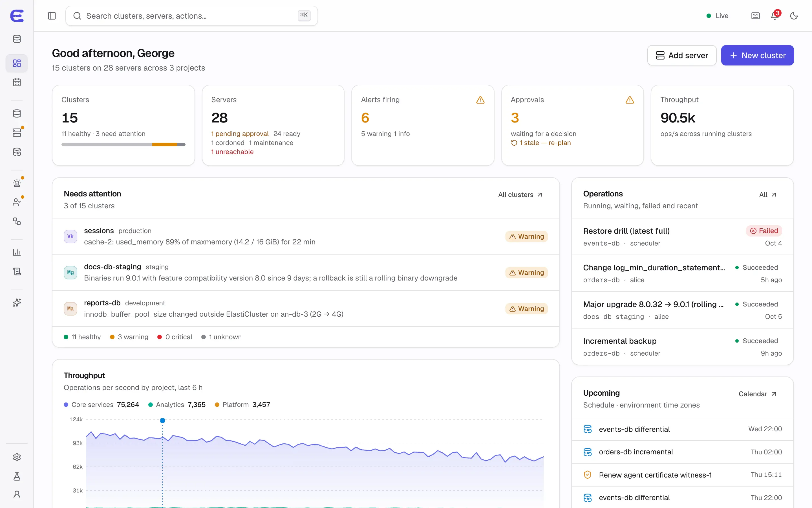The image size is (812, 508).
Task: Open the dashboard grid icon in sidebar
Action: coord(17,63)
